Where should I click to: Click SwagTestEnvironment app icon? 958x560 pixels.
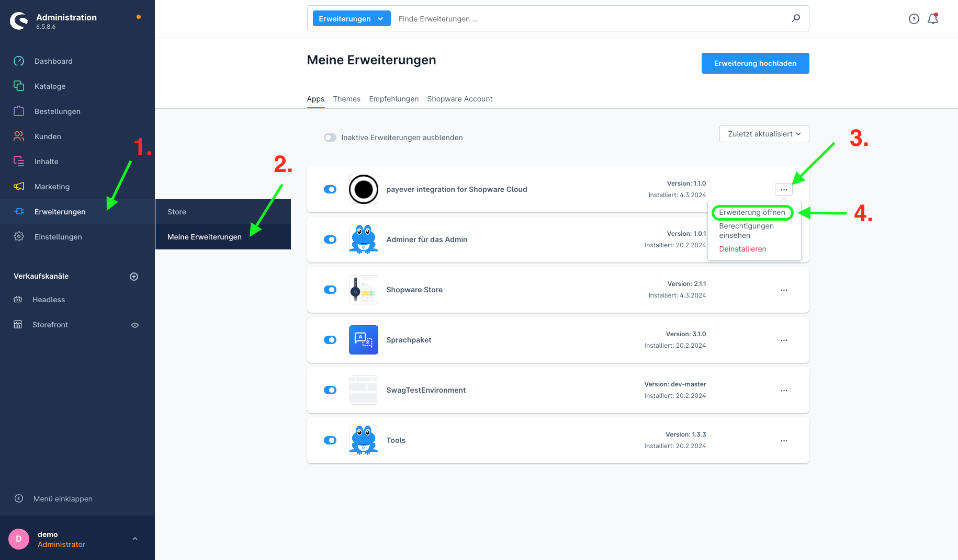point(364,390)
